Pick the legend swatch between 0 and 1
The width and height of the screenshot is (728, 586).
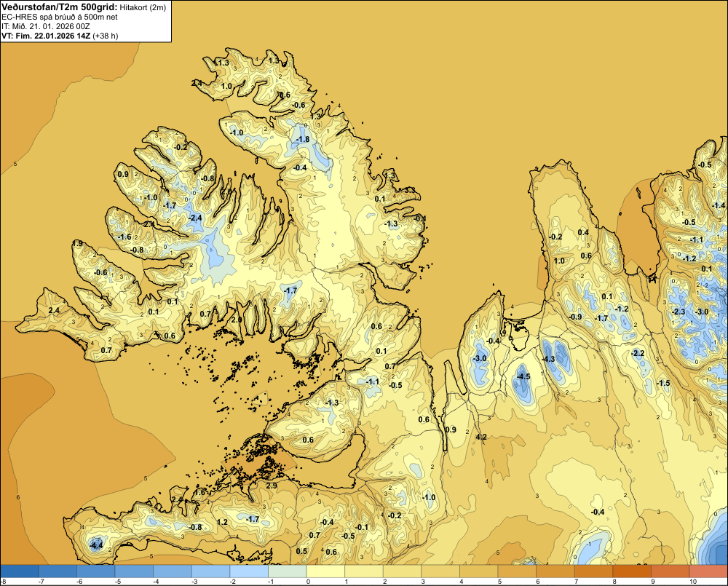325,571
